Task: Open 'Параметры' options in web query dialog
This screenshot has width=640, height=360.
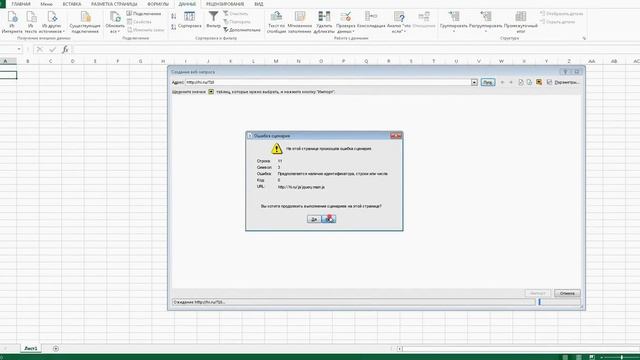Action: (x=567, y=82)
